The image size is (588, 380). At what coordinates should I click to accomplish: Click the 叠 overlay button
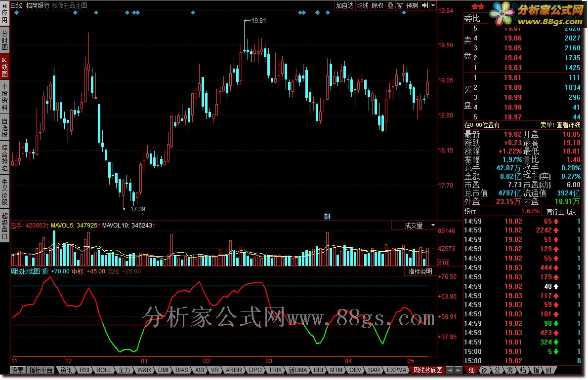click(x=390, y=5)
